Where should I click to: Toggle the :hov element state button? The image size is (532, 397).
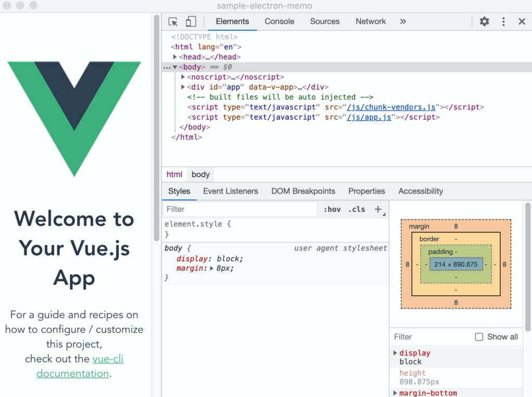click(332, 209)
